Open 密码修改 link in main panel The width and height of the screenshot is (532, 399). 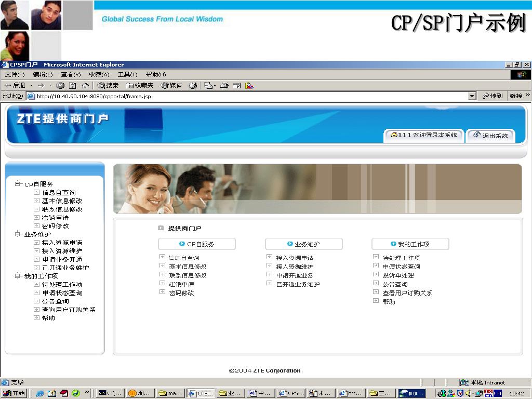pos(181,293)
